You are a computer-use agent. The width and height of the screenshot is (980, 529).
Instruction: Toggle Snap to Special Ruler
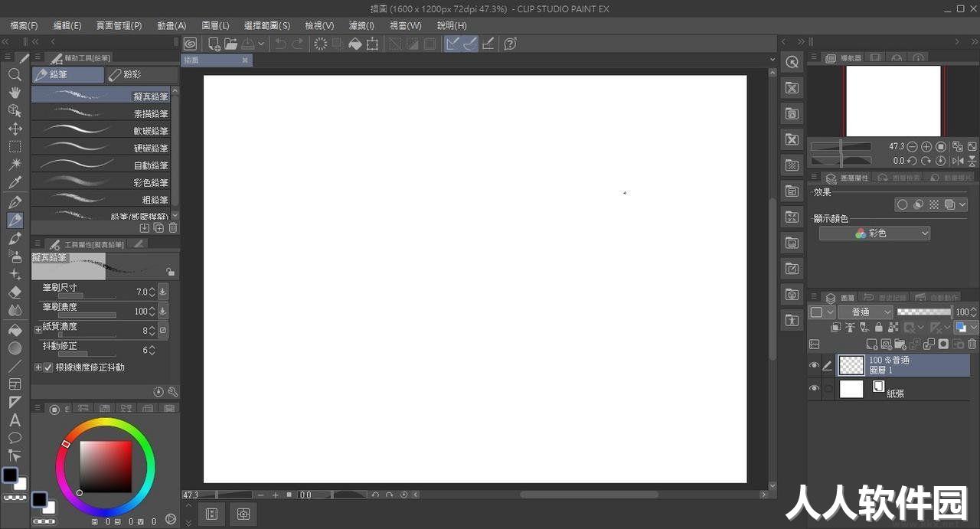pyautogui.click(x=470, y=44)
